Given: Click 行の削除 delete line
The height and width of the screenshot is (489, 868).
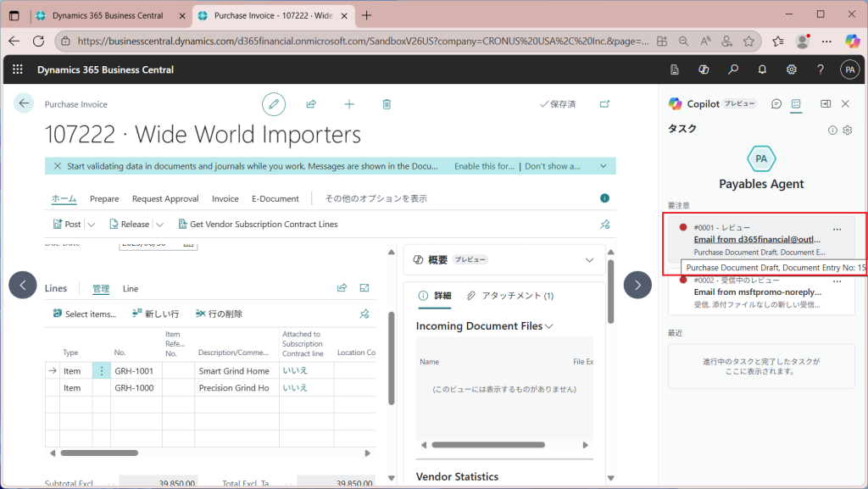Looking at the screenshot, I should click(220, 314).
